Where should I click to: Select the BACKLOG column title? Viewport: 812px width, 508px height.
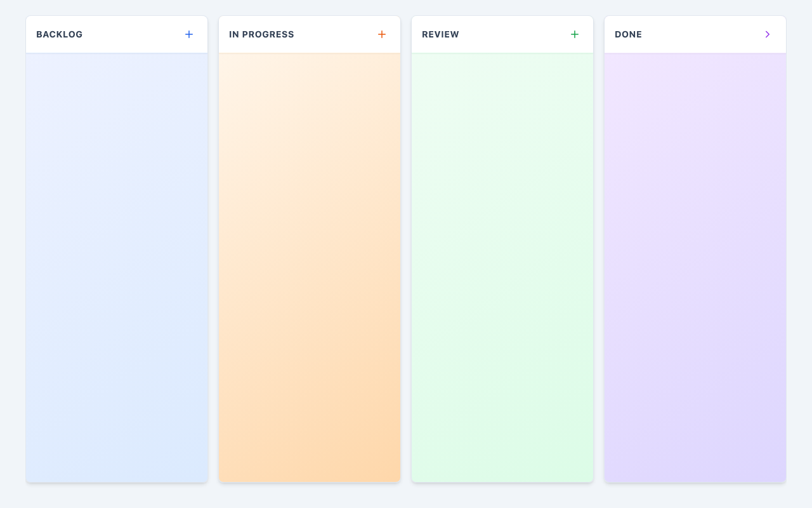[60, 34]
